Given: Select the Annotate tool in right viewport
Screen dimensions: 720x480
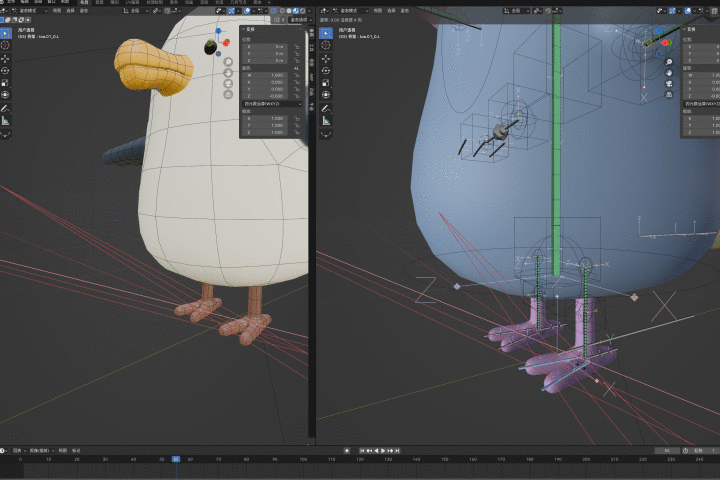Looking at the screenshot, I should tap(326, 109).
